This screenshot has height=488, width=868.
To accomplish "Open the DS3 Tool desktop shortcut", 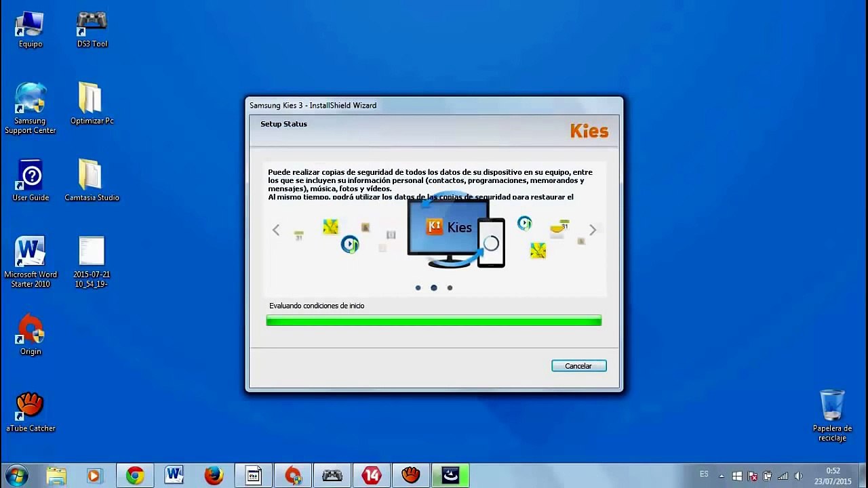I will pos(92,30).
